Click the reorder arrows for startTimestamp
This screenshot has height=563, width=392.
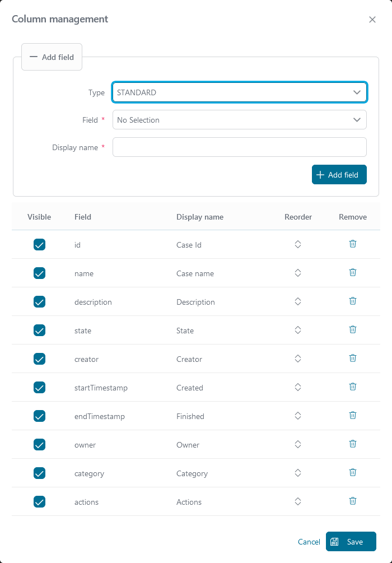click(297, 387)
